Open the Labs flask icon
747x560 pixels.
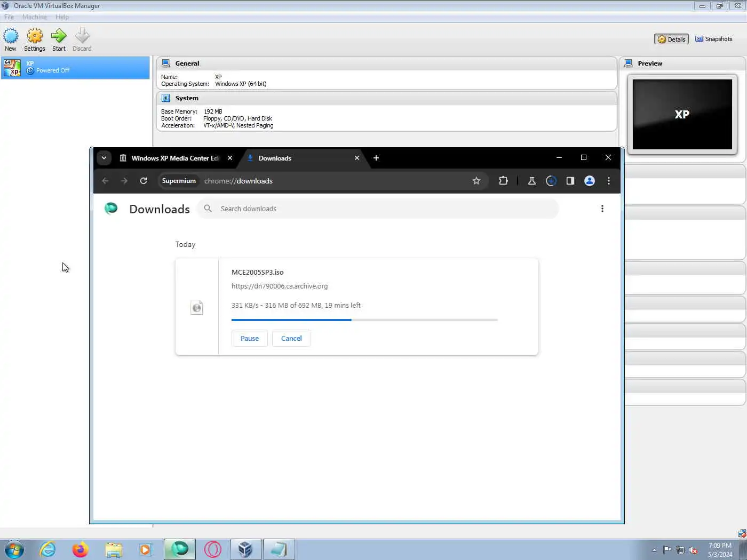pyautogui.click(x=532, y=181)
